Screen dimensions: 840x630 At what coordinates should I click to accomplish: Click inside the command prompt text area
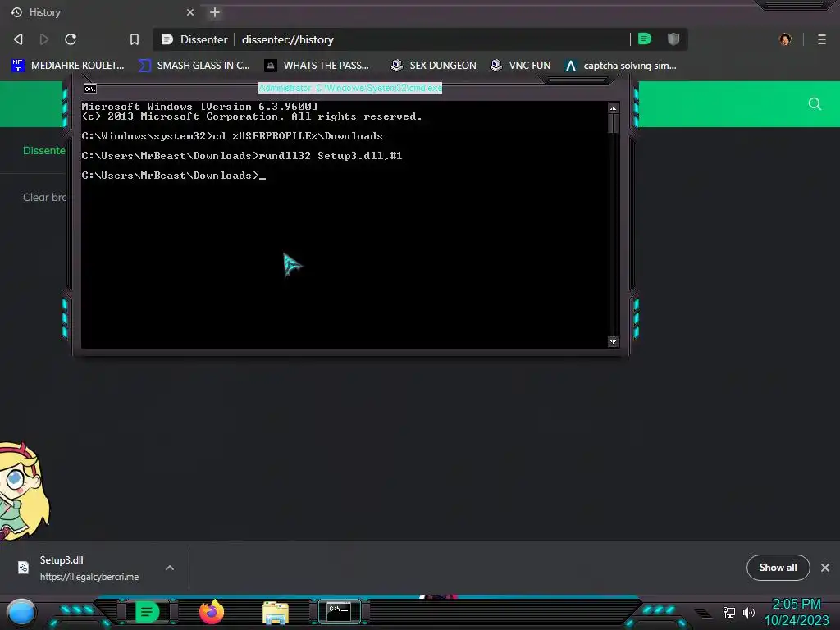(345, 225)
